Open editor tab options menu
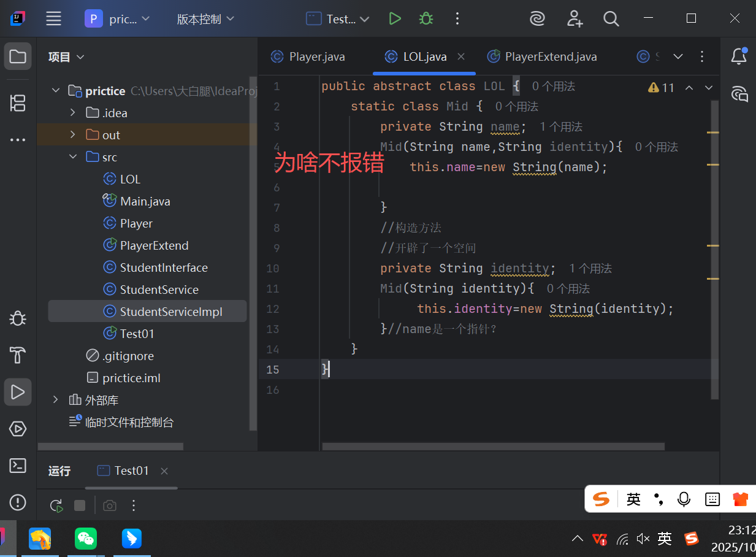The image size is (756, 557). click(703, 56)
